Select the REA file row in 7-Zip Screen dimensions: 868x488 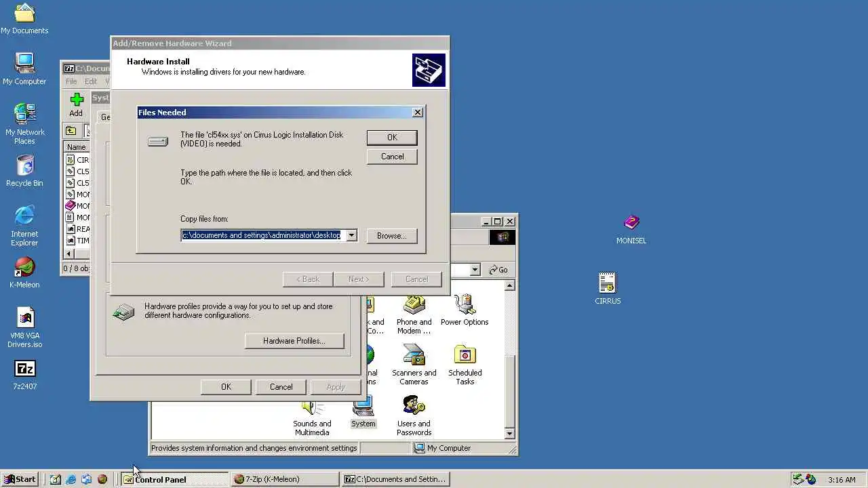tap(77, 229)
